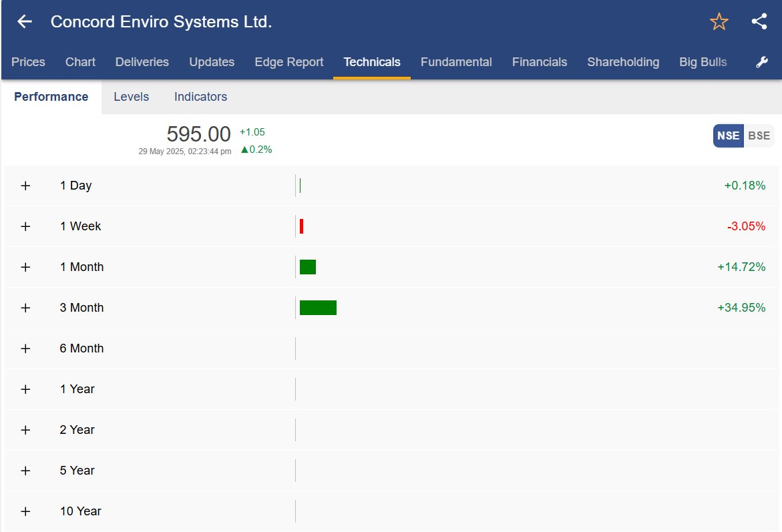The height and width of the screenshot is (532, 782).
Task: Click the 595.00 current price
Action: (x=198, y=134)
